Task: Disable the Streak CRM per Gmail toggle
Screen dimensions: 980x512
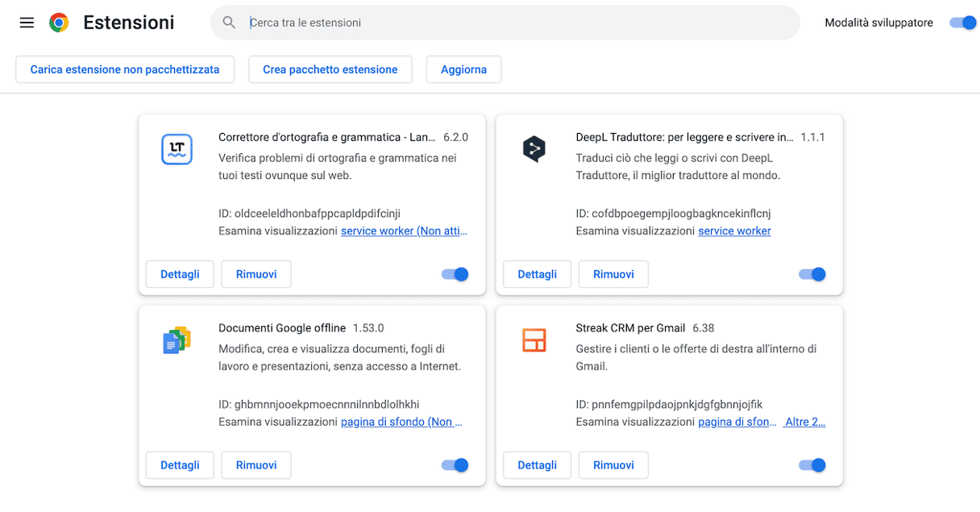Action: 812,465
